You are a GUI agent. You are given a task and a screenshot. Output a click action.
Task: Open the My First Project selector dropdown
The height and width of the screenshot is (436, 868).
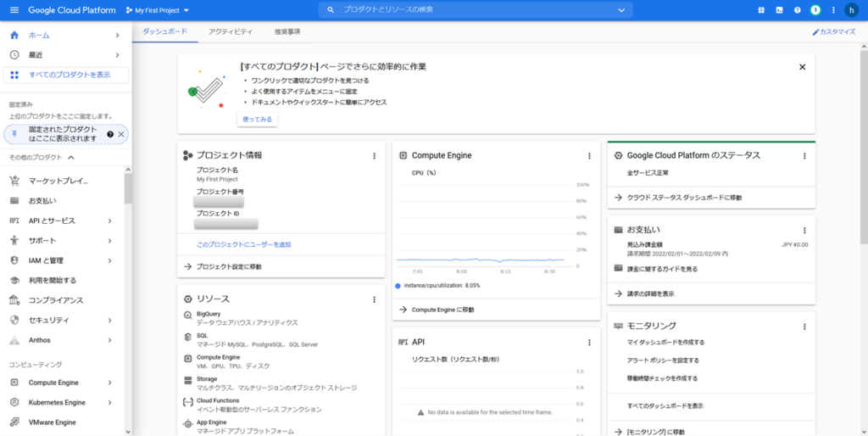coord(157,10)
